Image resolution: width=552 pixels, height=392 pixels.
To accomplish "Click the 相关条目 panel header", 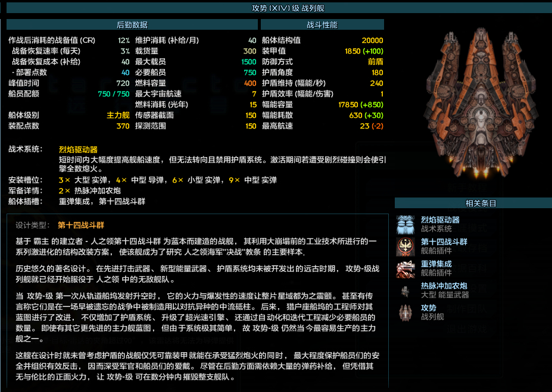I will (473, 203).
